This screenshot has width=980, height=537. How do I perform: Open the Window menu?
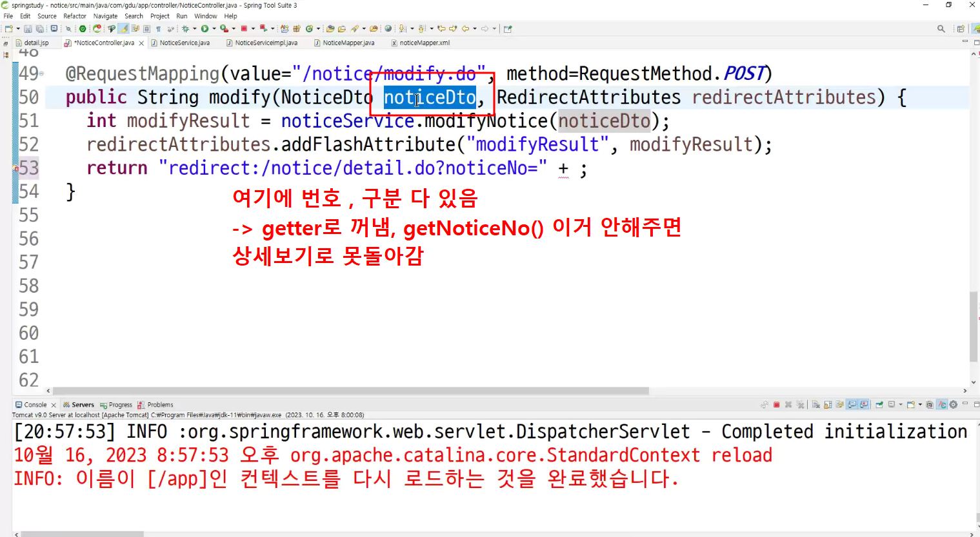click(x=206, y=16)
